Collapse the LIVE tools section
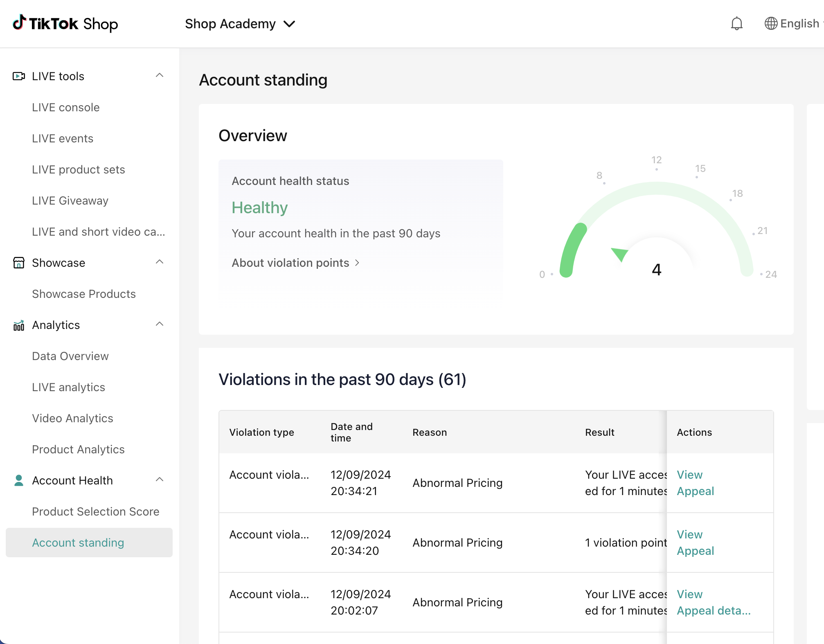 tap(160, 76)
